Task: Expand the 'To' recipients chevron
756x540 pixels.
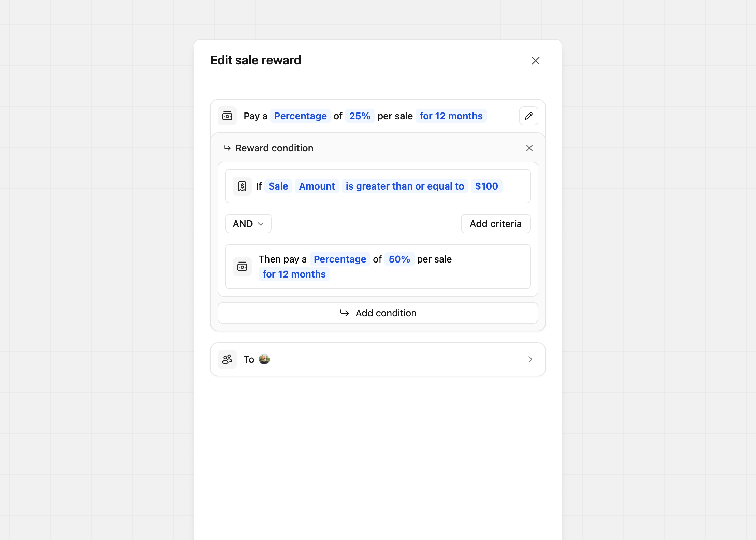Action: (x=530, y=359)
